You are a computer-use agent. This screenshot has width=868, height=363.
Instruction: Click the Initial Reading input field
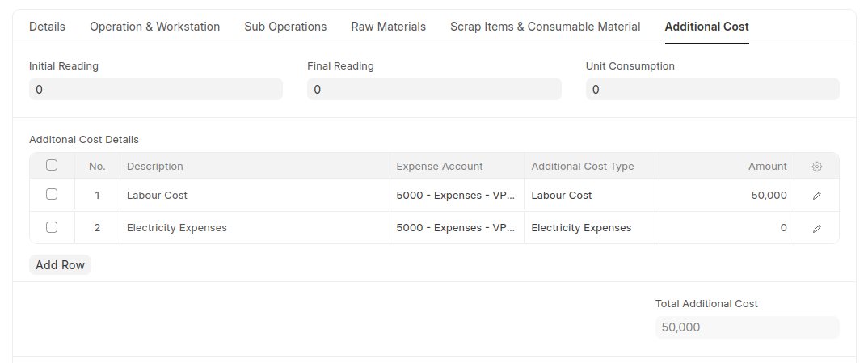(155, 90)
